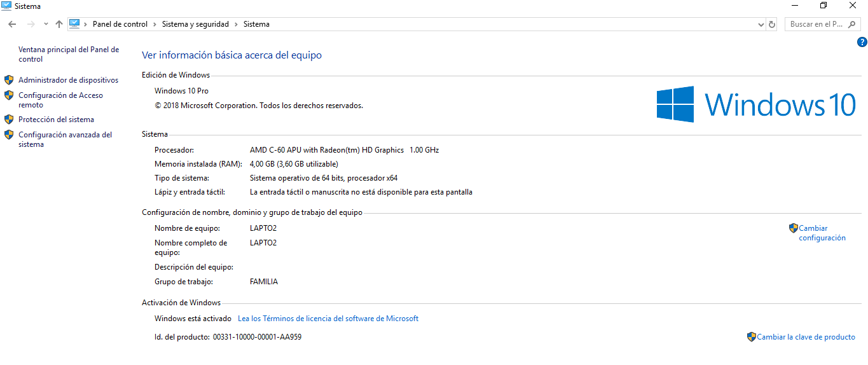Select the 2018 Microsoft Corporation copyright text
The width and height of the screenshot is (868, 365).
[x=259, y=106]
